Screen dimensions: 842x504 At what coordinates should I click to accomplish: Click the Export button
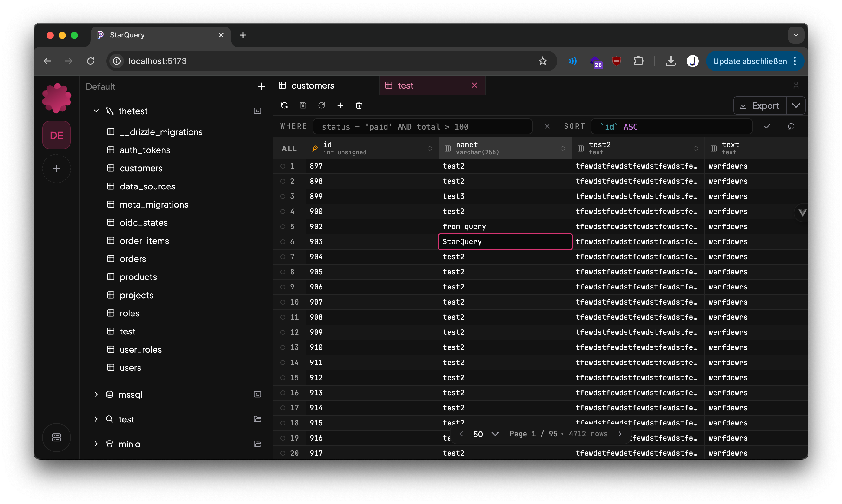coord(759,106)
